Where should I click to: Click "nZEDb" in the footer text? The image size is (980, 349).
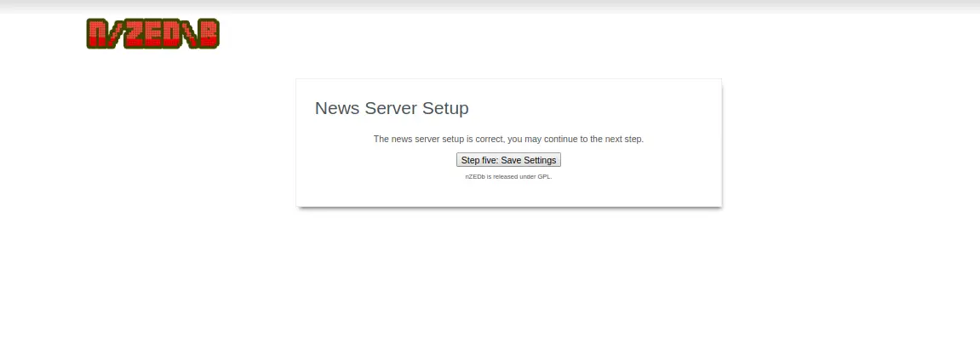(475, 177)
